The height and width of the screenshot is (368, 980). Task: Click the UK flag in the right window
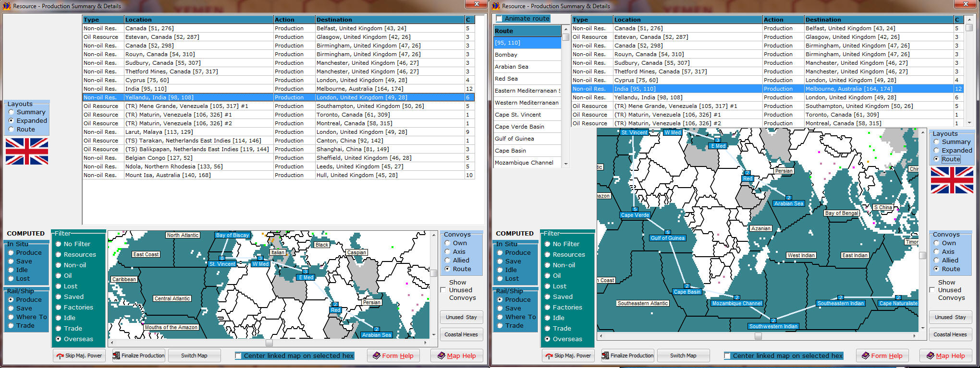952,180
